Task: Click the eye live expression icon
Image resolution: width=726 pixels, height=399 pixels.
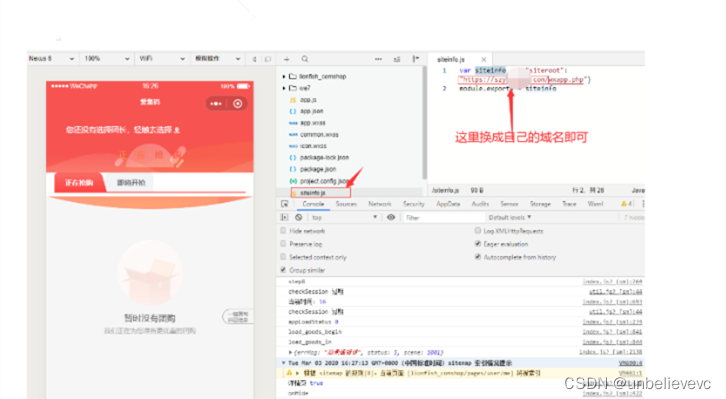Action: (x=391, y=217)
